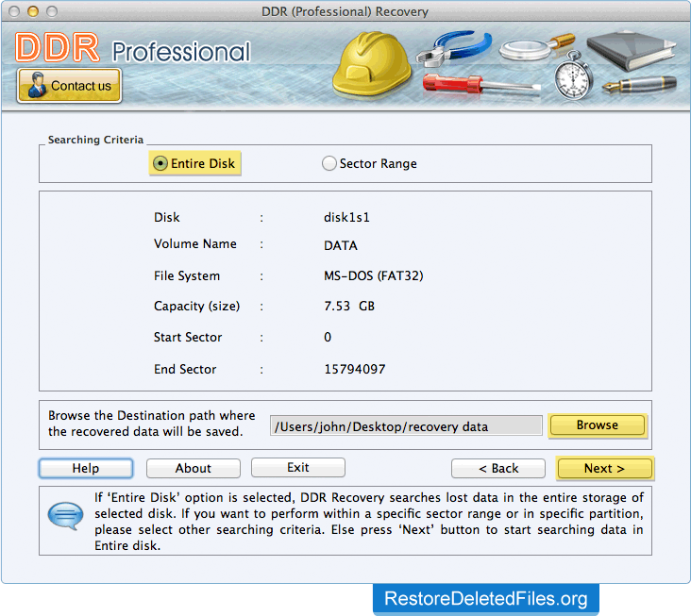This screenshot has height=616, width=691.
Task: Click the Volume Name label
Action: click(x=194, y=243)
